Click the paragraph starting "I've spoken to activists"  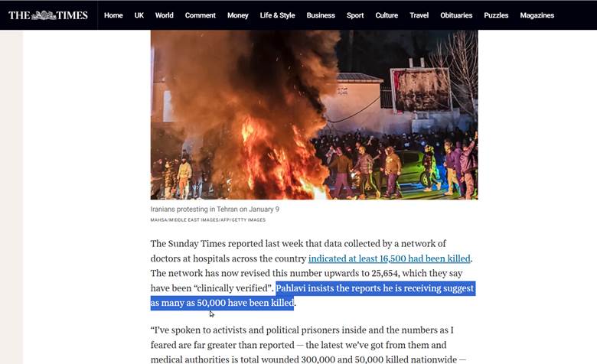point(308,345)
